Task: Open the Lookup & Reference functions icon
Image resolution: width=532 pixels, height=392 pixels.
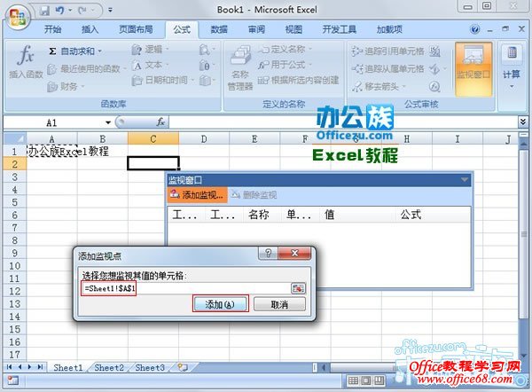Action: 205,50
